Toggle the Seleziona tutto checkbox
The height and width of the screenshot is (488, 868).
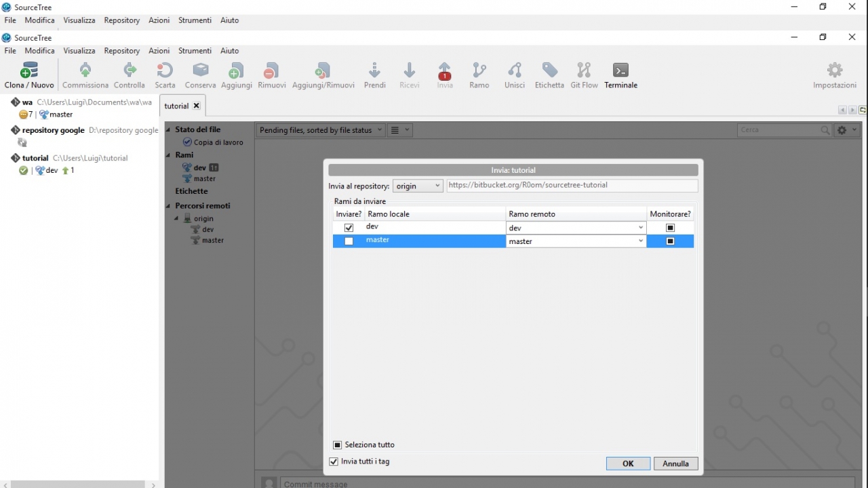click(337, 445)
